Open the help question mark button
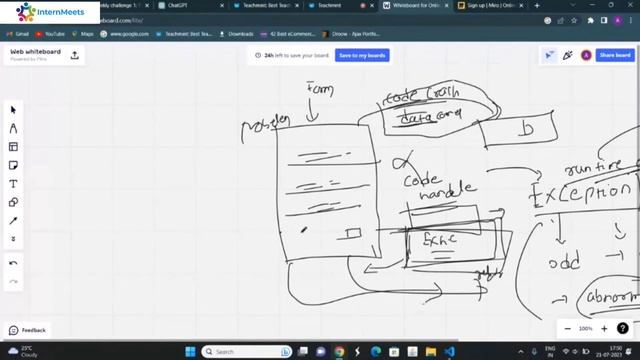This screenshot has width=640, height=360. point(622,329)
